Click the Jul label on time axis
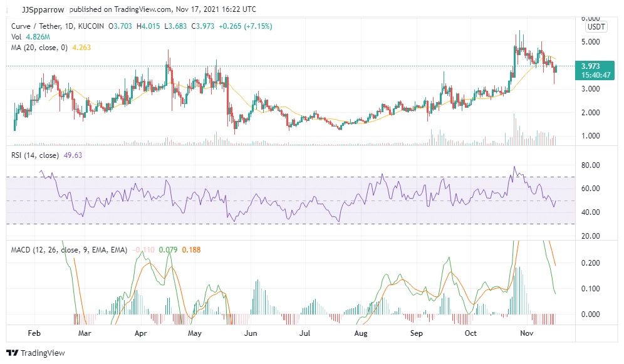Image resolution: width=624 pixels, height=364 pixels. coord(304,333)
